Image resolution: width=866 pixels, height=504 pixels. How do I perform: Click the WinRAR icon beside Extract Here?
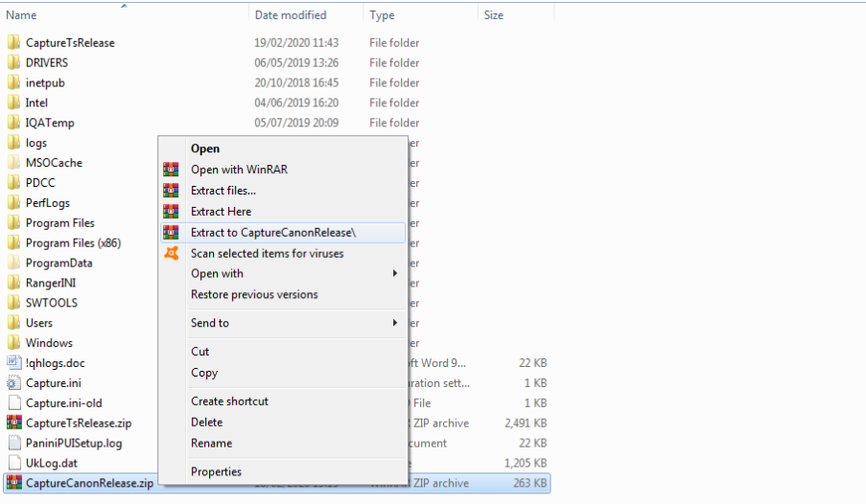point(171,211)
